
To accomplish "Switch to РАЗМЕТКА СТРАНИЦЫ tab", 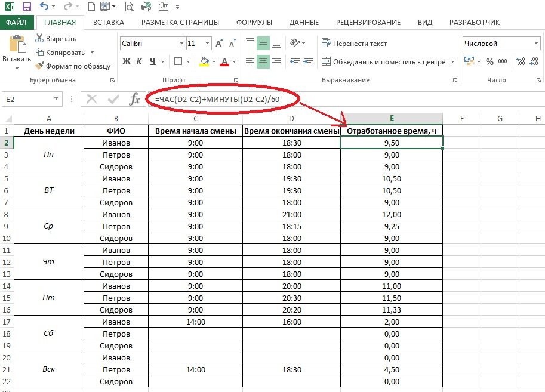I will pyautogui.click(x=180, y=23).
